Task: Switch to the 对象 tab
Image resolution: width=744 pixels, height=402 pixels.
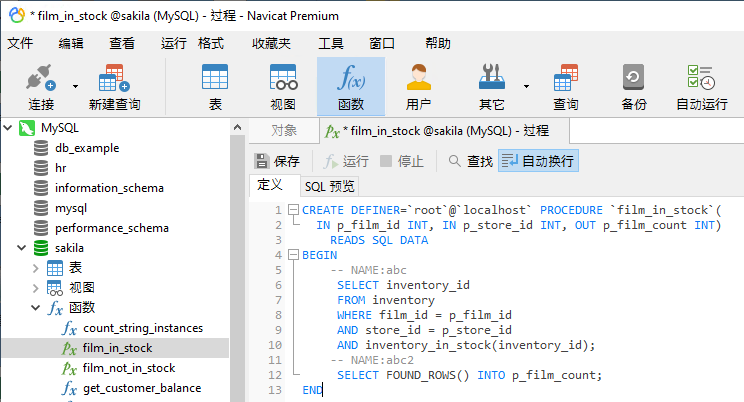Action: [284, 131]
